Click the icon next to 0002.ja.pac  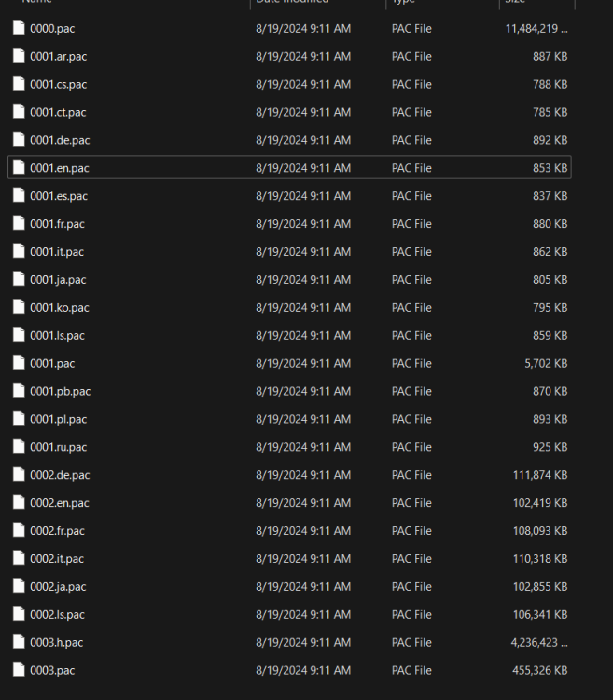click(19, 586)
